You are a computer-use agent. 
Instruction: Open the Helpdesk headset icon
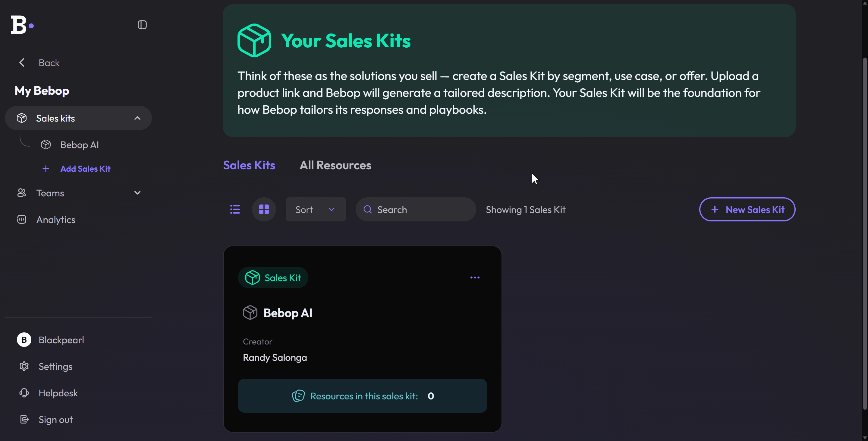point(24,393)
